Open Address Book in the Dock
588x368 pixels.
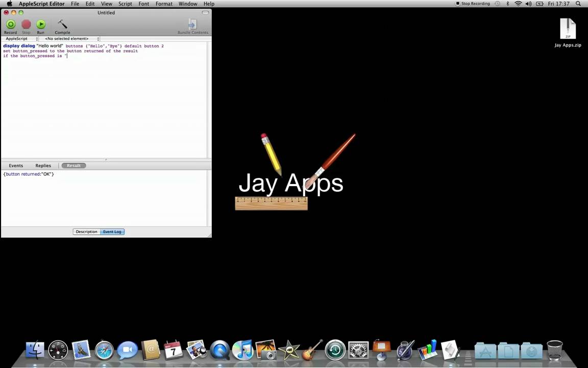(151, 350)
